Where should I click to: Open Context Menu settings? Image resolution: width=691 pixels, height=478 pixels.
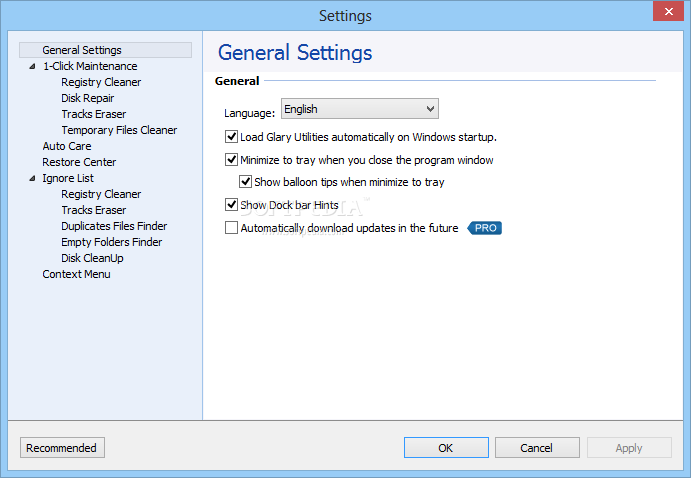pyautogui.click(x=76, y=274)
